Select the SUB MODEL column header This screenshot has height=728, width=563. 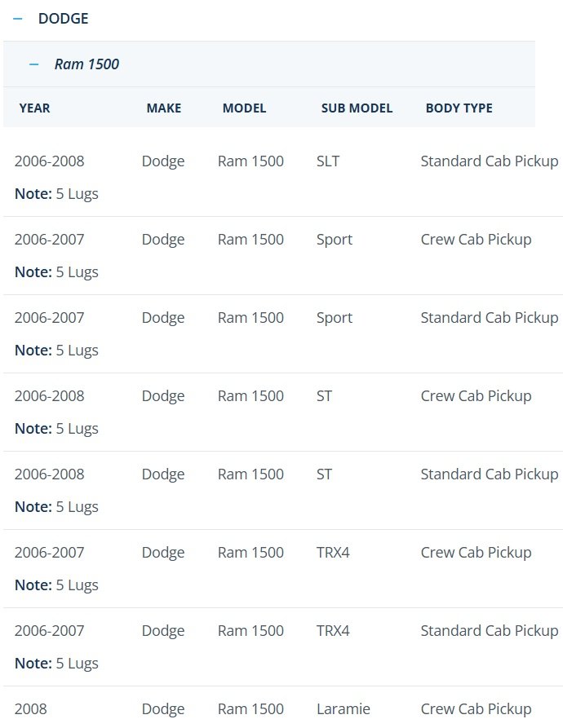(x=357, y=108)
